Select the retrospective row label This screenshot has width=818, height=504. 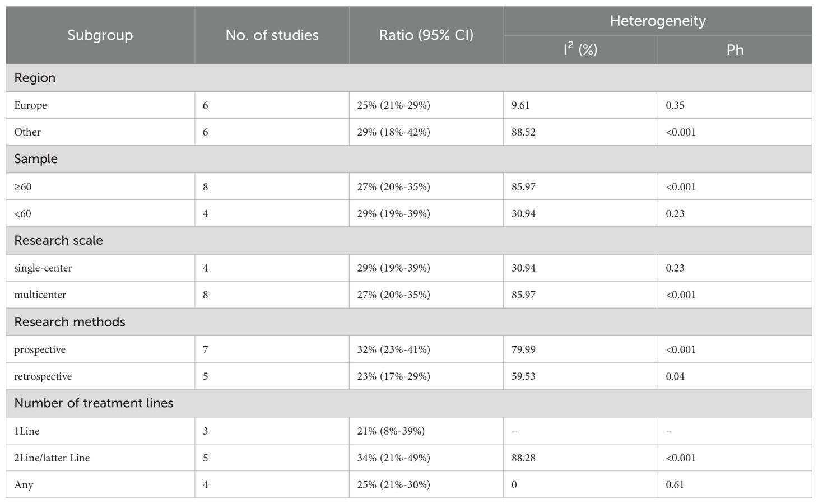click(x=43, y=377)
